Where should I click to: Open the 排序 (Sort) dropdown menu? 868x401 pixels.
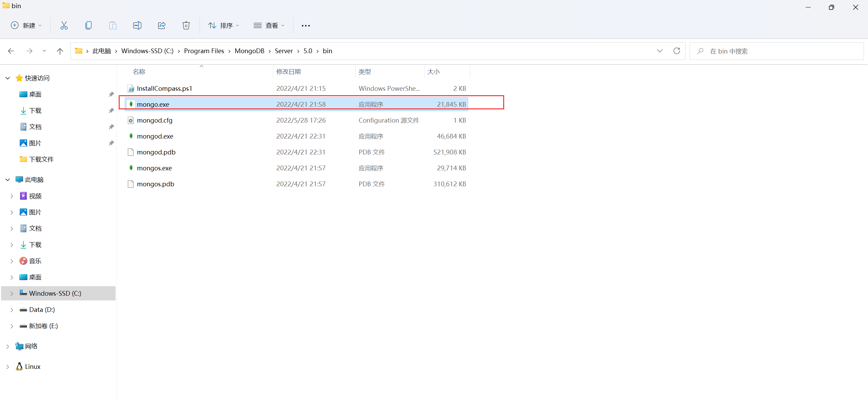[224, 25]
